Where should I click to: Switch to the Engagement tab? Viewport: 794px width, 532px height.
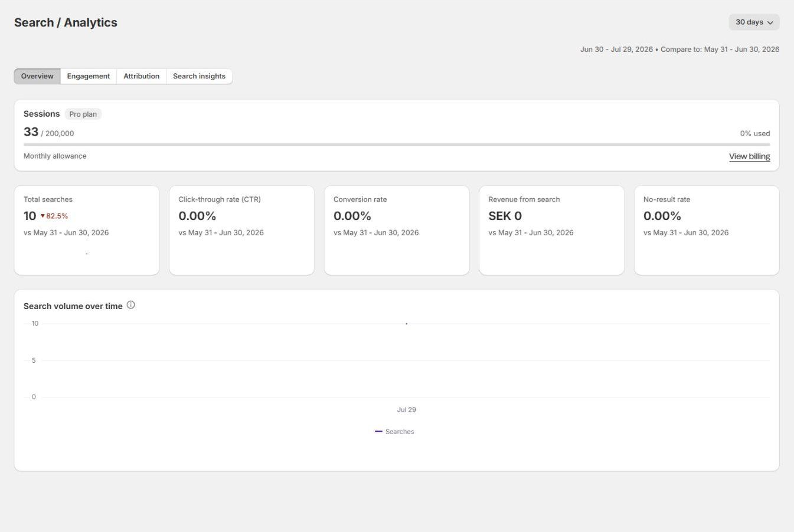tap(89, 76)
